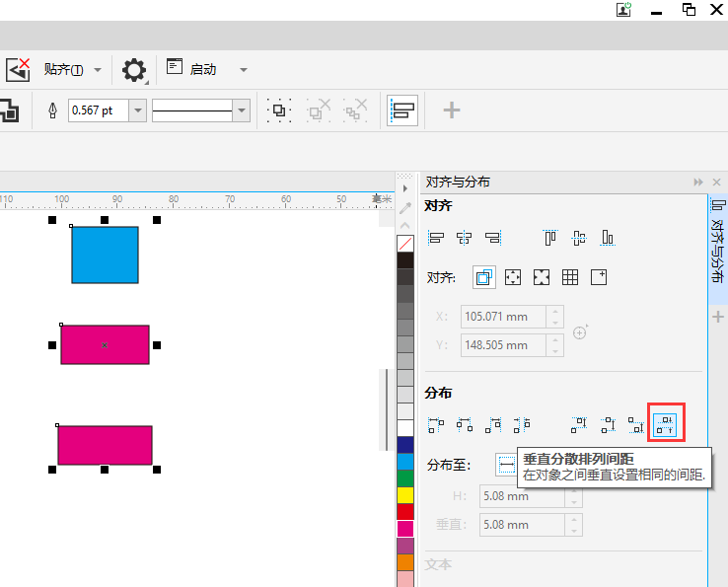This screenshot has width=728, height=587.
Task: Click vertical distribute spacing icon
Action: tap(665, 424)
